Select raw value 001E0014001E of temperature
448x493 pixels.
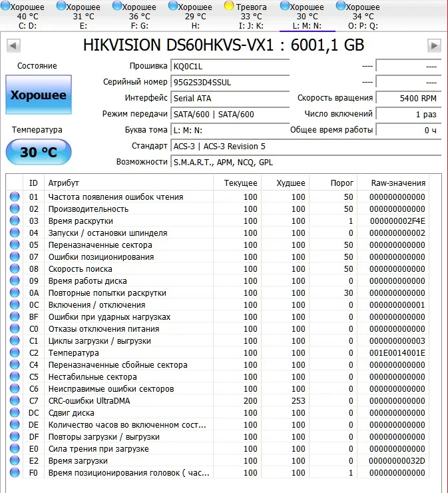(x=397, y=353)
